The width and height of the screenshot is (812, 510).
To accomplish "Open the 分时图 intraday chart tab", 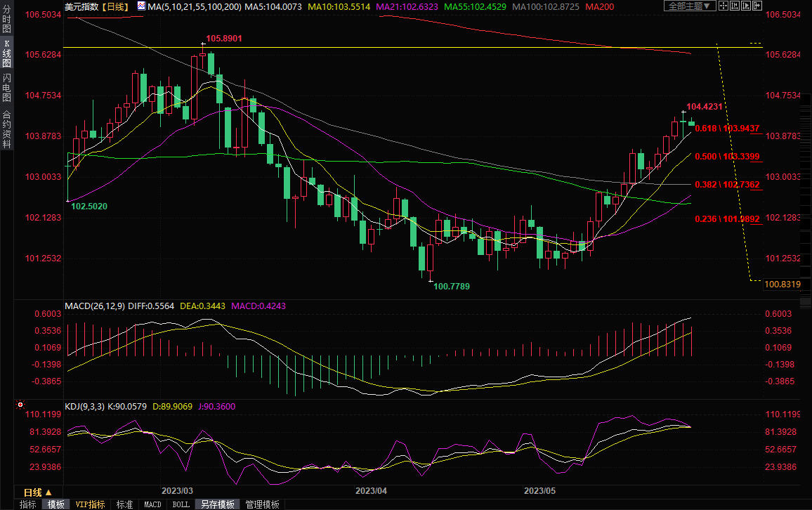I will [7, 19].
